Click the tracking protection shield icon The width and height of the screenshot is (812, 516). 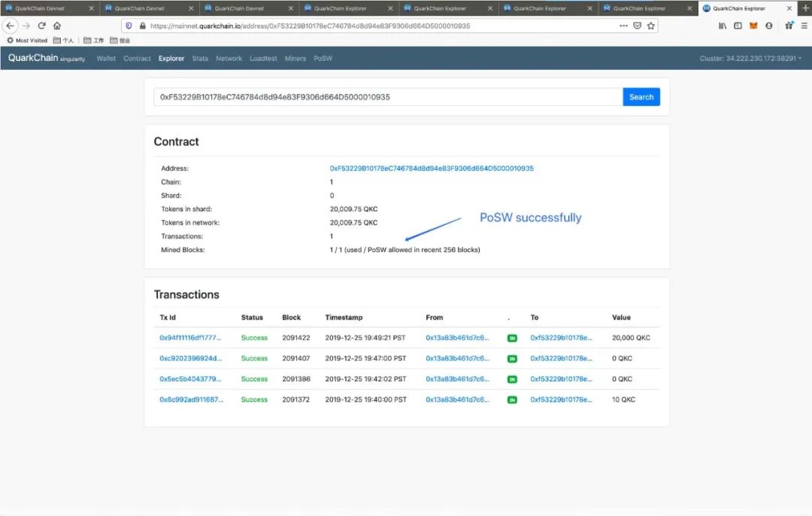tap(129, 26)
